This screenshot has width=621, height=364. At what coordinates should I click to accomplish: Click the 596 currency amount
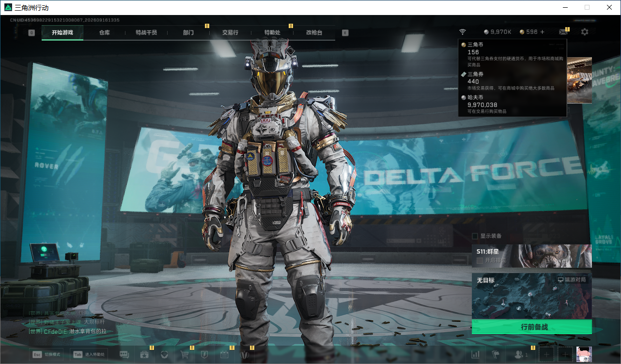click(x=532, y=32)
